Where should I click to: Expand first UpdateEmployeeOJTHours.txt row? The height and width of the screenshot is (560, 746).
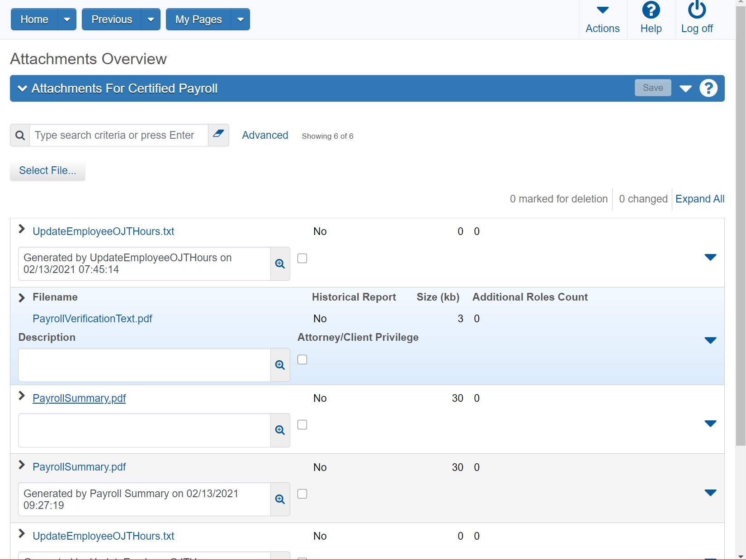(x=21, y=229)
